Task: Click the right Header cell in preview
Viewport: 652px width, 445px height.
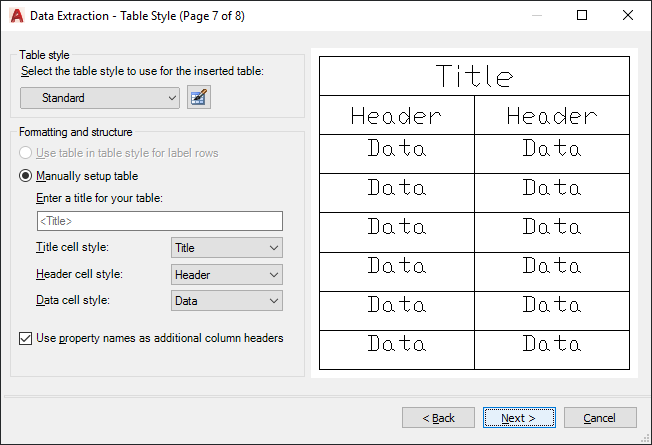Action: (x=552, y=115)
